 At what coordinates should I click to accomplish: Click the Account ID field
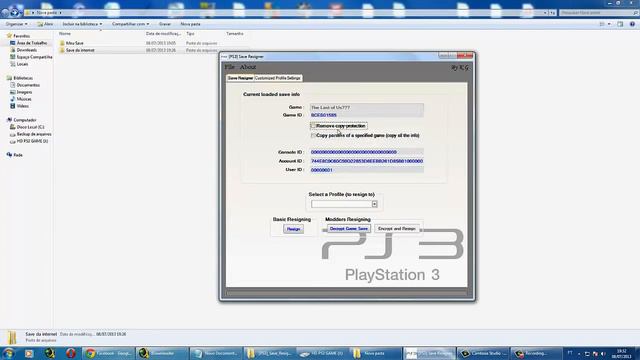coord(366,161)
